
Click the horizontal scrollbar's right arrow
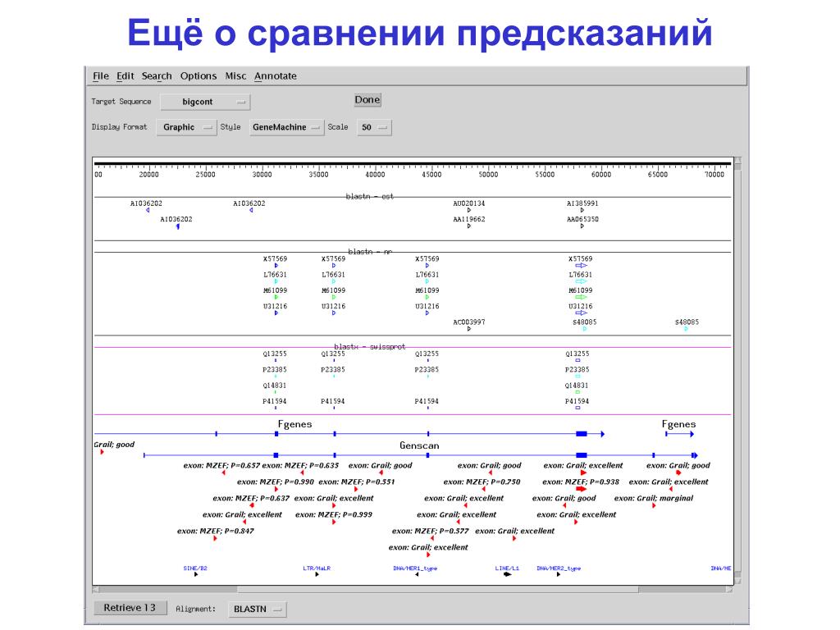[729, 589]
